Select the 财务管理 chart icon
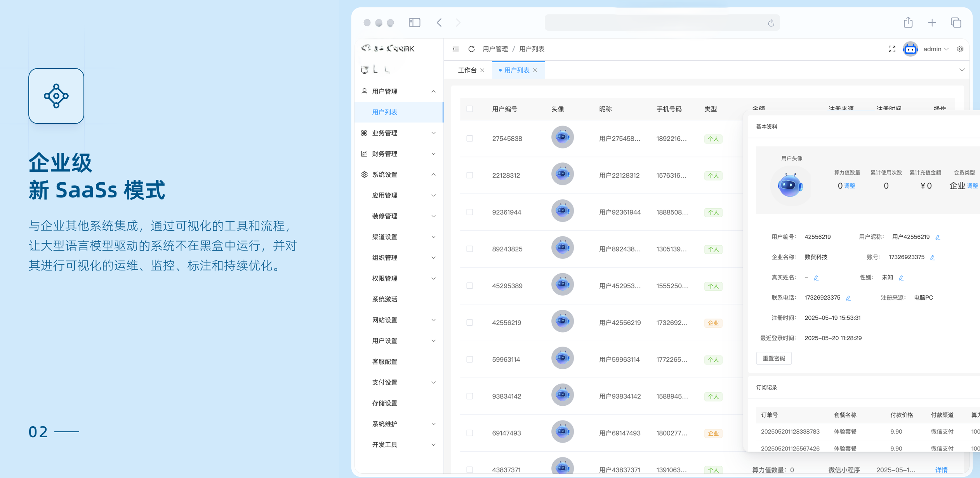The height and width of the screenshot is (478, 980). pyautogui.click(x=364, y=154)
